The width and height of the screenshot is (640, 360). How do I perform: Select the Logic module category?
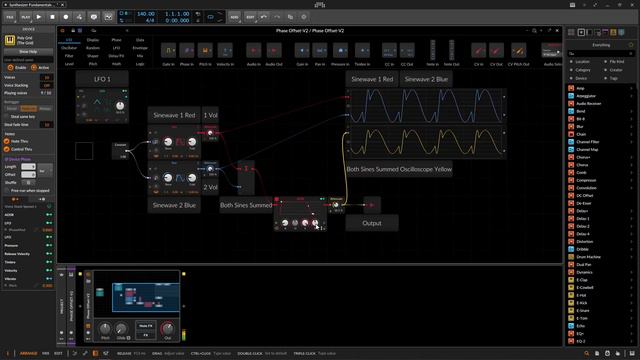pos(140,64)
